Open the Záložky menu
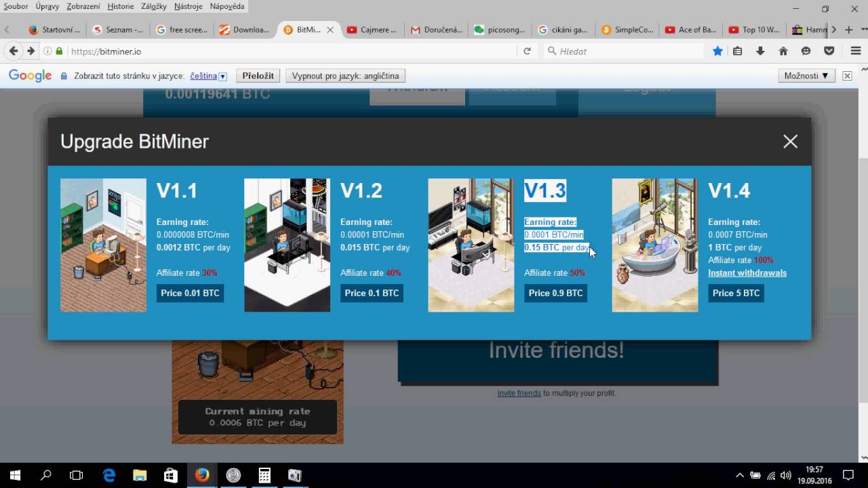Screen dimensions: 868x488 155,6
